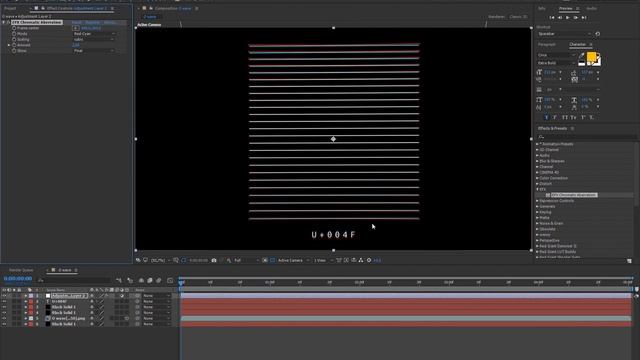Open the graph editor icon in timeline
Viewport: 640px width, 360px height.
pos(170,280)
